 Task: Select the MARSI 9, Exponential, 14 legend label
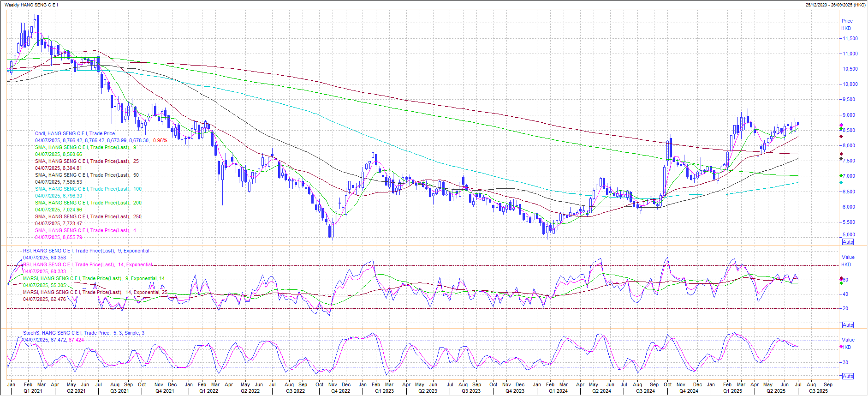[94, 278]
